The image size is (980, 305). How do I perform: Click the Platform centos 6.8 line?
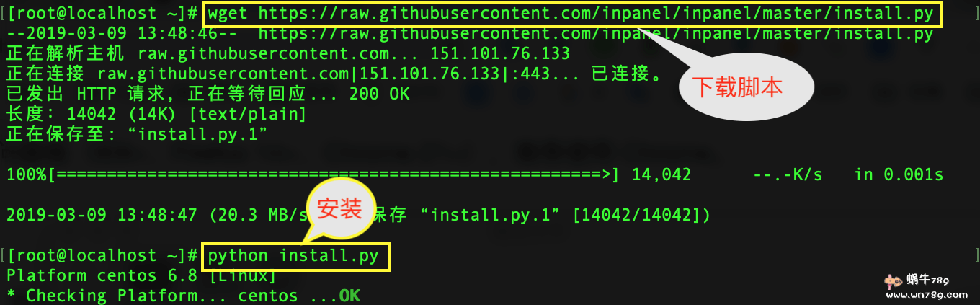pos(141,275)
